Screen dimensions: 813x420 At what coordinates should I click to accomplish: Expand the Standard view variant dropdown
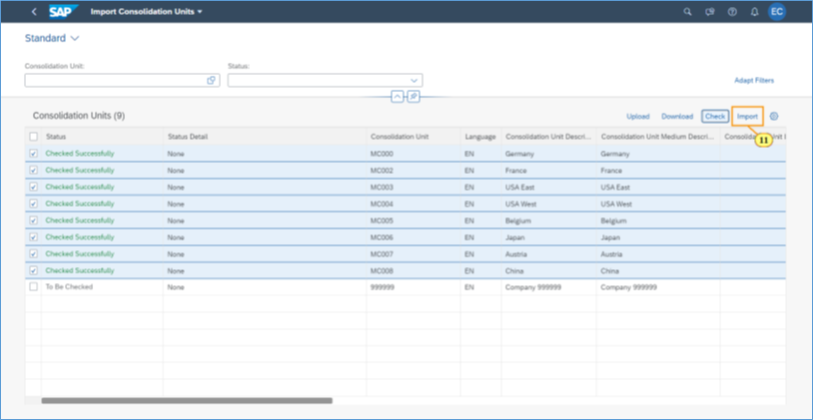[x=75, y=38]
